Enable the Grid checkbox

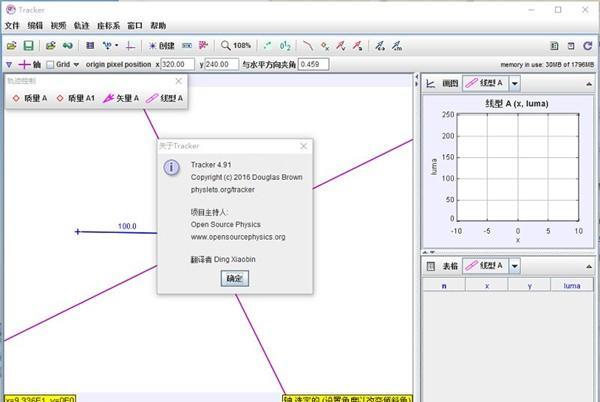(x=50, y=65)
